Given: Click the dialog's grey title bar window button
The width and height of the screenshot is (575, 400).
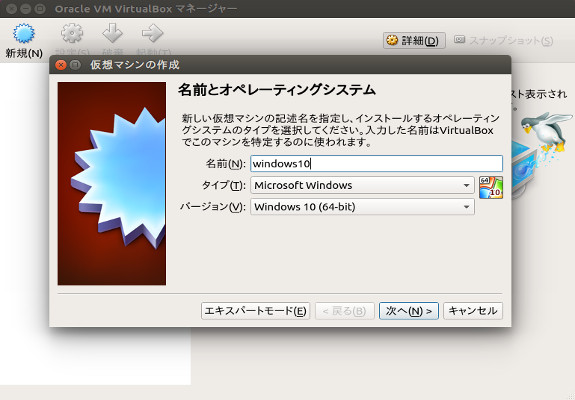Looking at the screenshot, I should click(x=75, y=65).
